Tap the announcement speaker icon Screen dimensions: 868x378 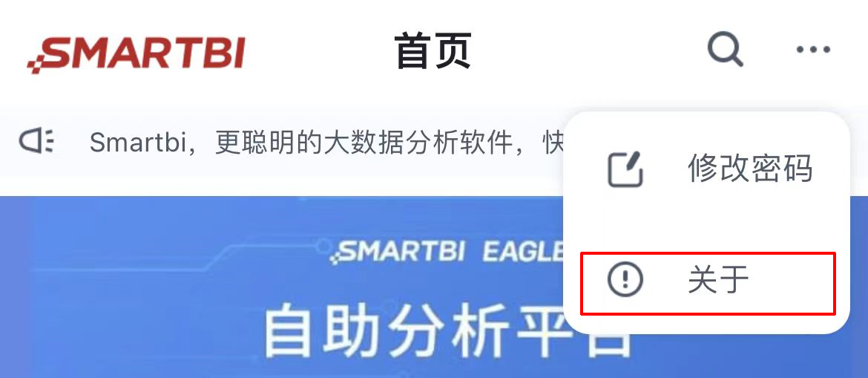point(36,141)
